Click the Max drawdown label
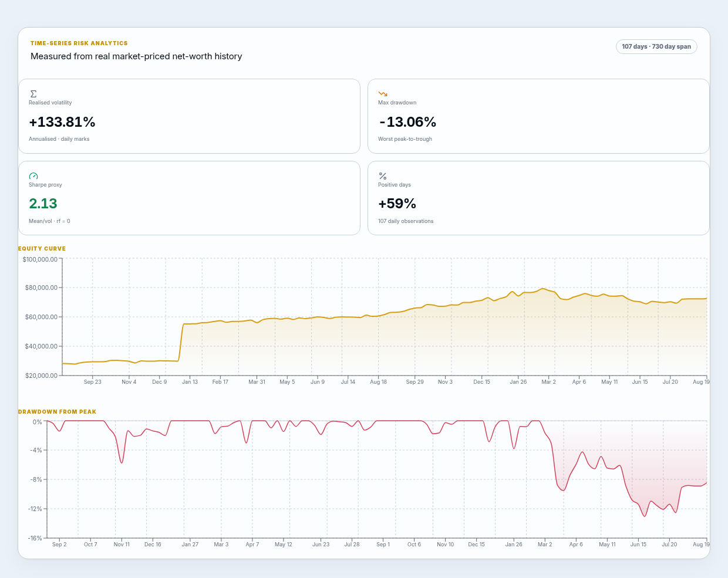 coord(397,103)
